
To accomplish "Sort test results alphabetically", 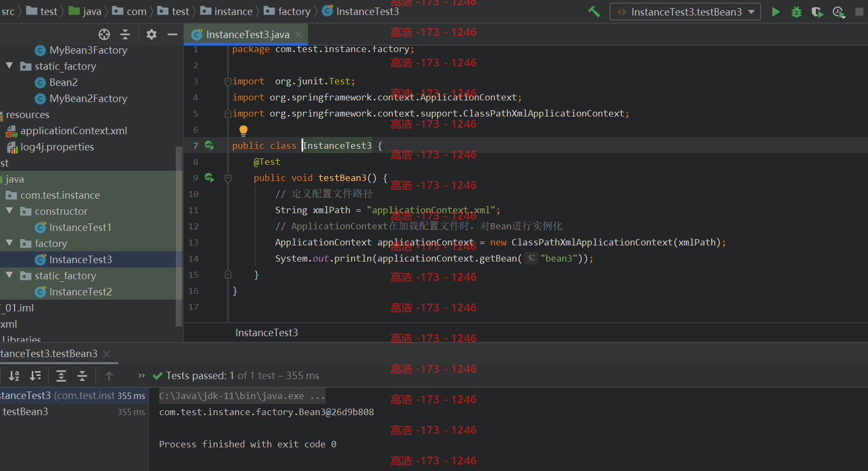I will click(x=14, y=375).
